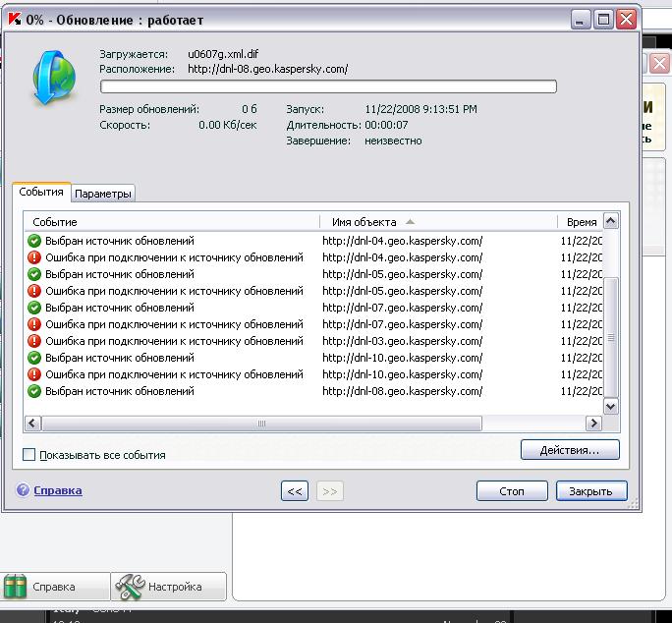The width and height of the screenshot is (672, 623).
Task: Enable the Показывать все события checkbox
Action: (29, 455)
